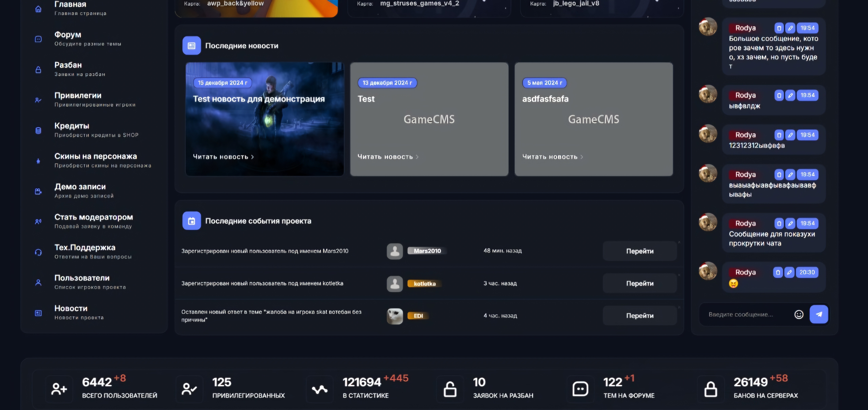
Task: Send the chat message with arrow button
Action: 819,314
